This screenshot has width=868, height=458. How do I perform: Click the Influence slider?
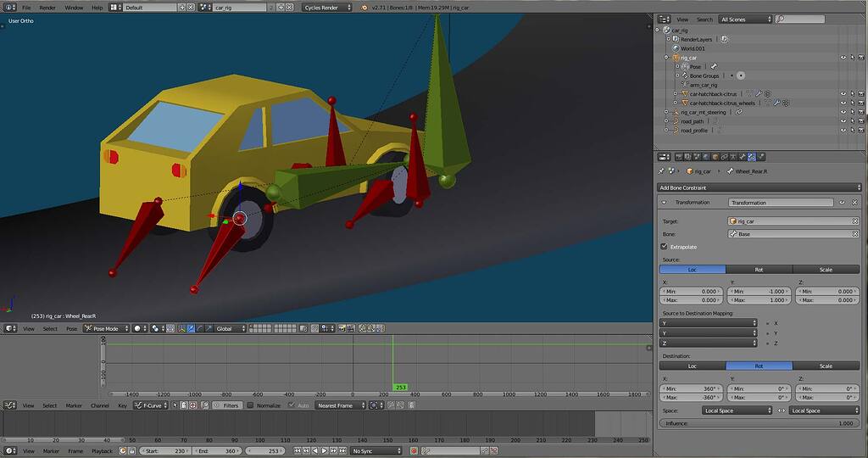pyautogui.click(x=759, y=423)
